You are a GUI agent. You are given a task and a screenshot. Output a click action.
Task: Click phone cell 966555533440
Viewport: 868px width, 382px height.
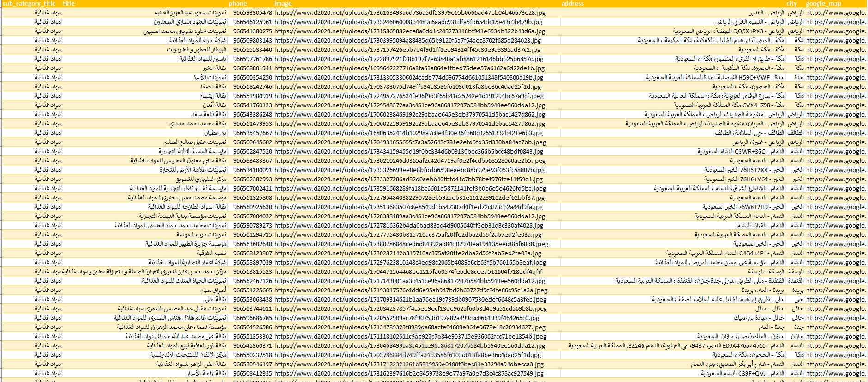(x=252, y=49)
